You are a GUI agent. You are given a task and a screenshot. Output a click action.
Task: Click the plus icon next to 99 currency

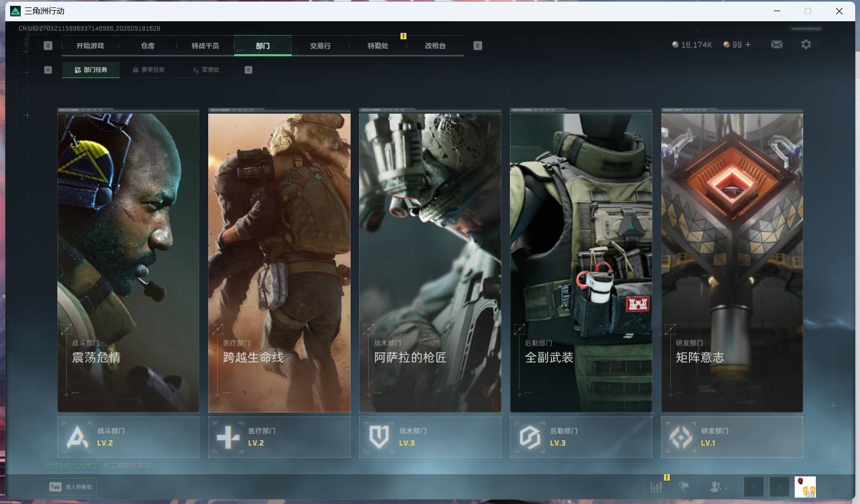pos(748,45)
